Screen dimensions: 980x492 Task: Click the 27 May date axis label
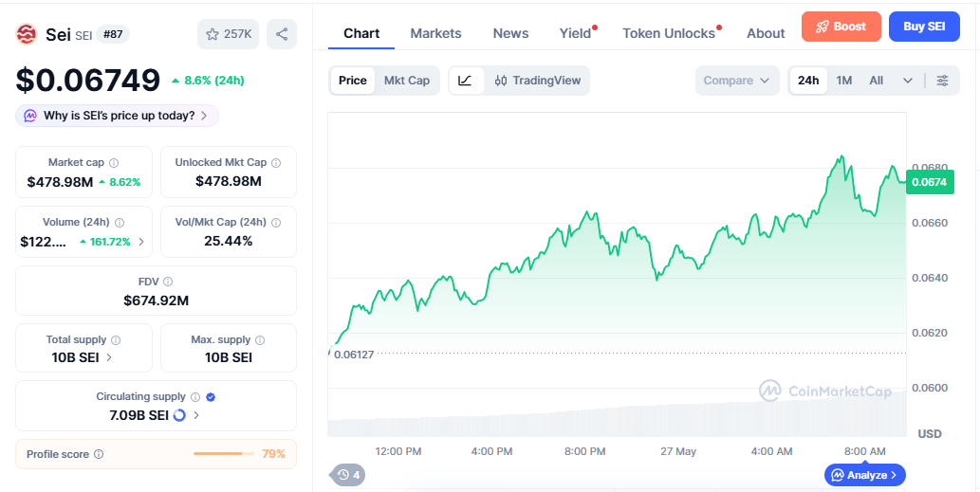(678, 451)
